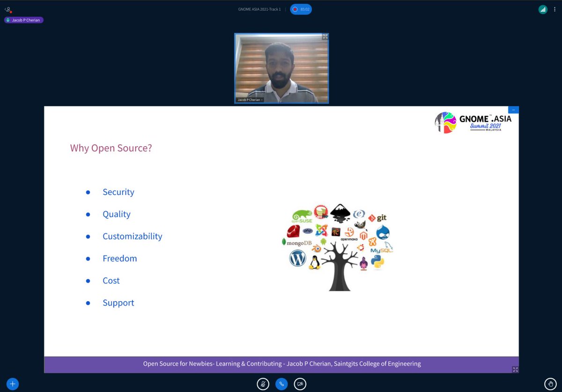Click the Jacob P Cherian talking indicator
Image resolution: width=562 pixels, height=392 pixels.
24,20
